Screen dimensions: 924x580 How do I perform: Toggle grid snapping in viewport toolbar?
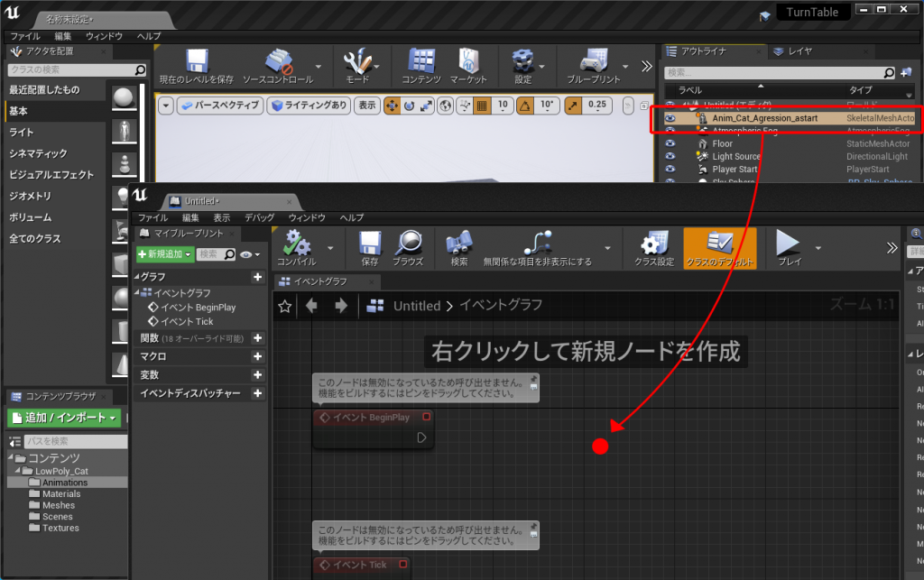pos(482,106)
